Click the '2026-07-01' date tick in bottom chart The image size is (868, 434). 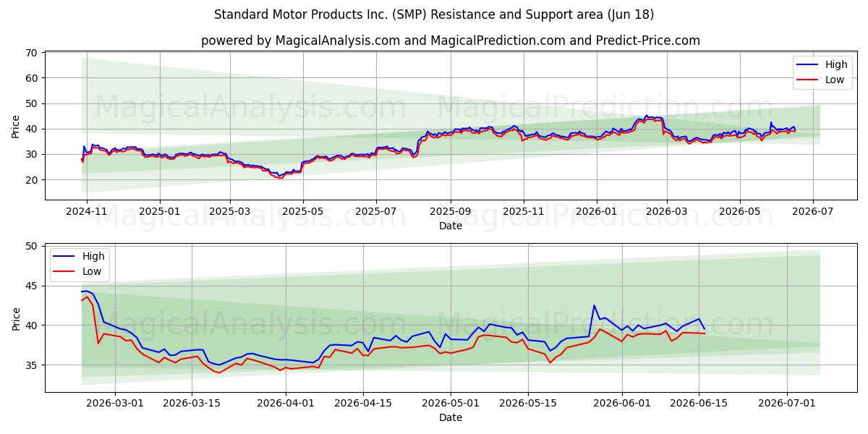pyautogui.click(x=787, y=403)
